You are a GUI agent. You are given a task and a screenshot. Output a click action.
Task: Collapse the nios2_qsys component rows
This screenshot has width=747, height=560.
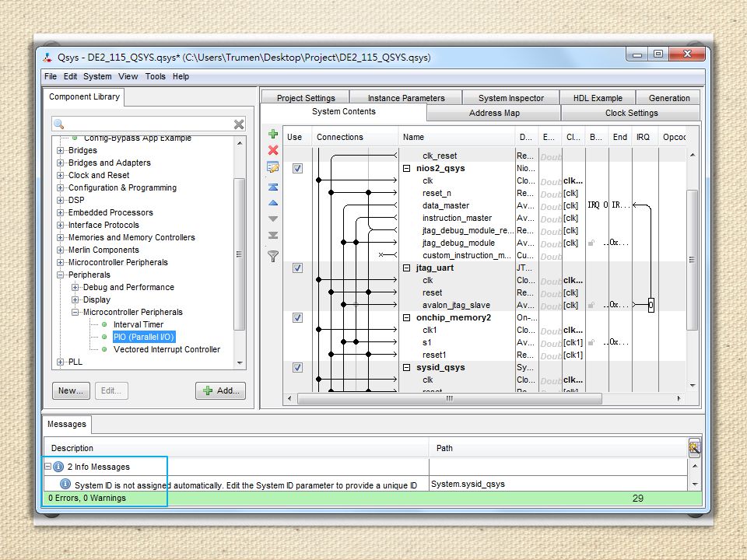[x=406, y=168]
